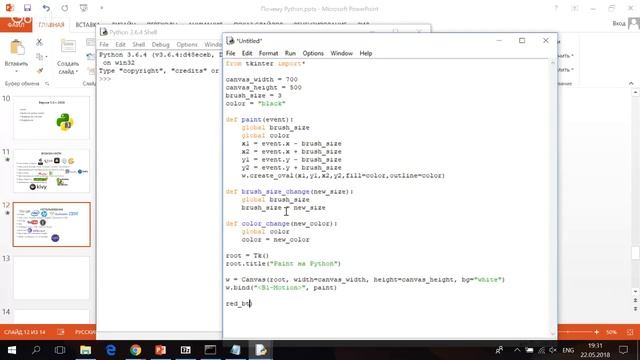The image size is (640, 360).
Task: Open Debug menu in Python Shell window
Action: [x=160, y=44]
